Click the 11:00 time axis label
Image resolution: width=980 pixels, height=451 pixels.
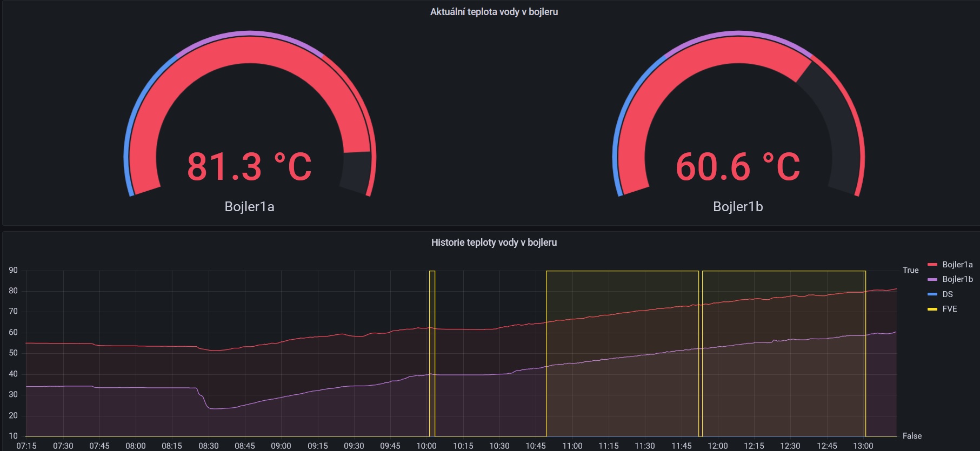coord(572,446)
